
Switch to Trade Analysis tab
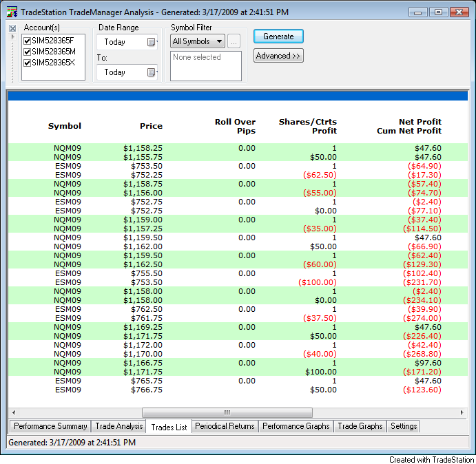(x=119, y=426)
